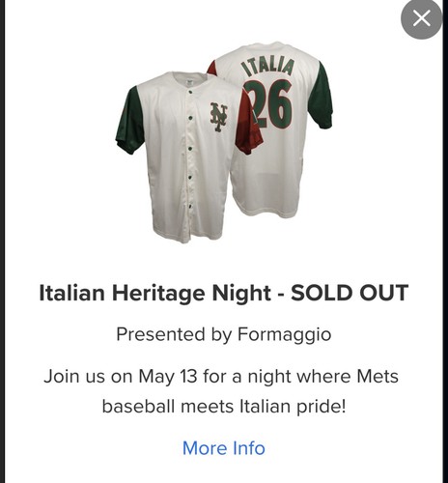Screen dimensions: 448x483
Task: Close the Italian Heritage Night popup
Action: pyautogui.click(x=421, y=18)
